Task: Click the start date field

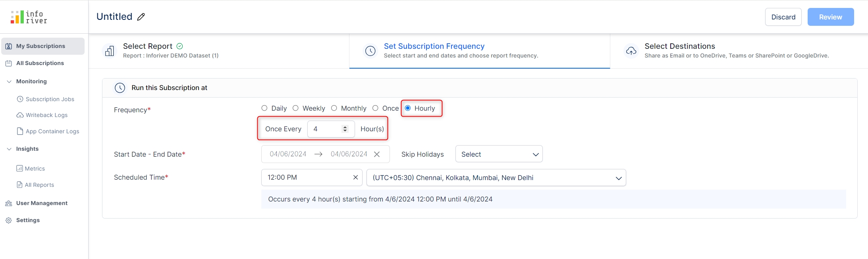Action: click(288, 154)
